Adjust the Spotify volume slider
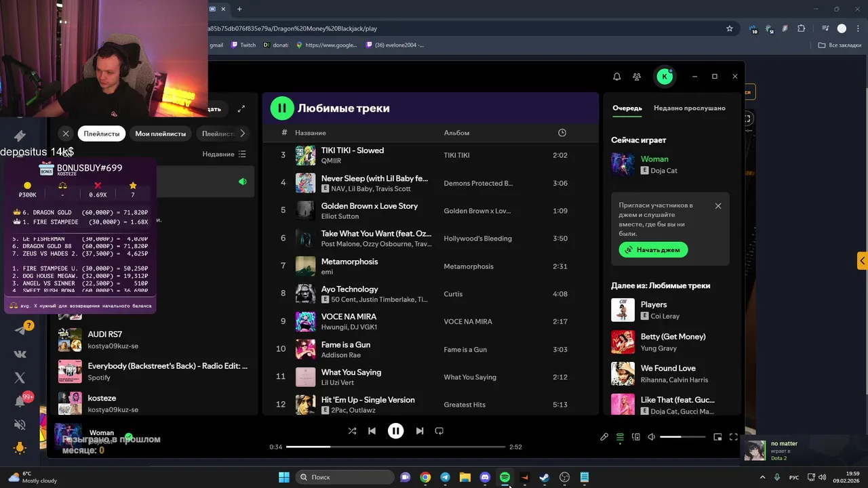 click(x=682, y=437)
